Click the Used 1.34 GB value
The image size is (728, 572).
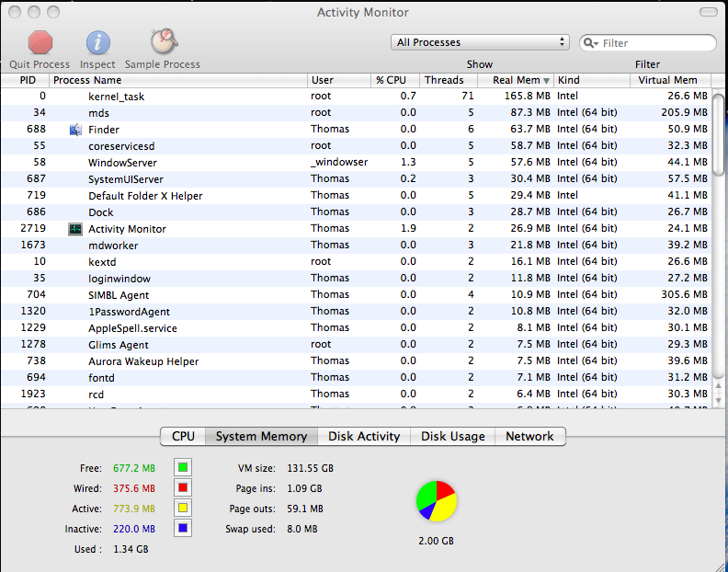tap(131, 549)
